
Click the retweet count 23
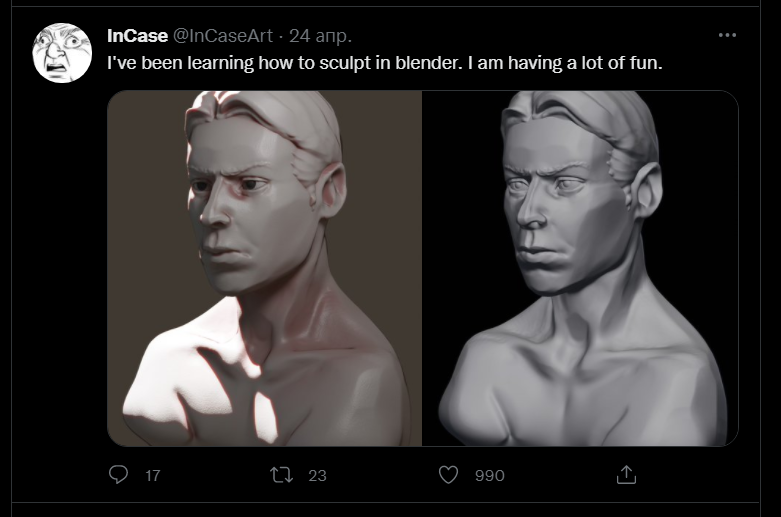317,475
